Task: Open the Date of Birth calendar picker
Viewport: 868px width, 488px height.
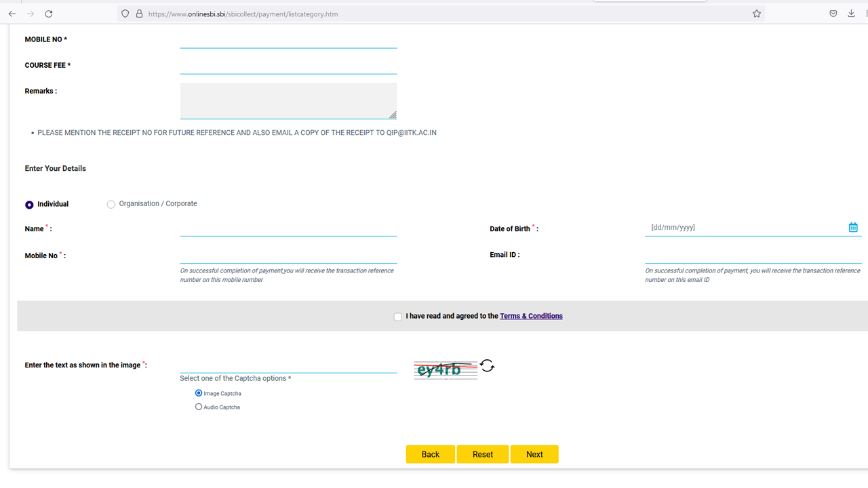Action: pyautogui.click(x=853, y=228)
